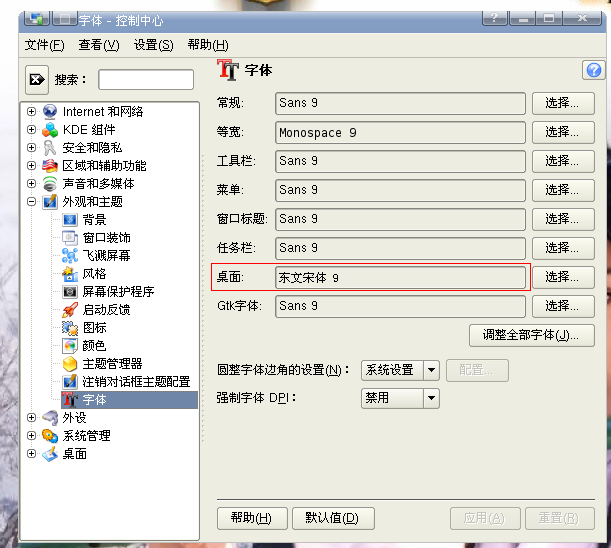Viewport: 611px width, 548px height.
Task: Click the 外观和主题 monitor icon
Action: coord(50,202)
